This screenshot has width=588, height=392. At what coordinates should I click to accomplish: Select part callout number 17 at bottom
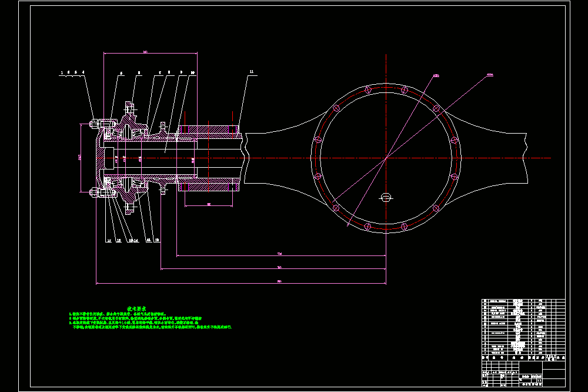pos(109,241)
